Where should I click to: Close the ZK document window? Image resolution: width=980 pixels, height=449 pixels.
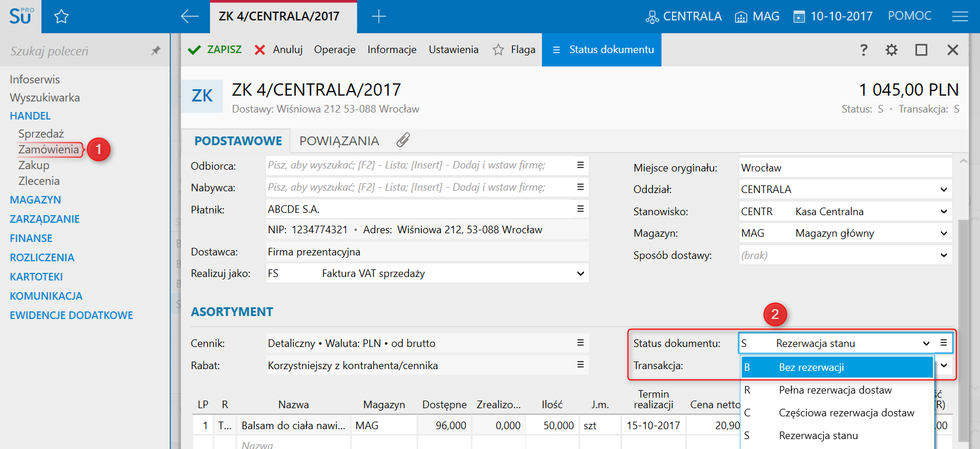pyautogui.click(x=953, y=50)
